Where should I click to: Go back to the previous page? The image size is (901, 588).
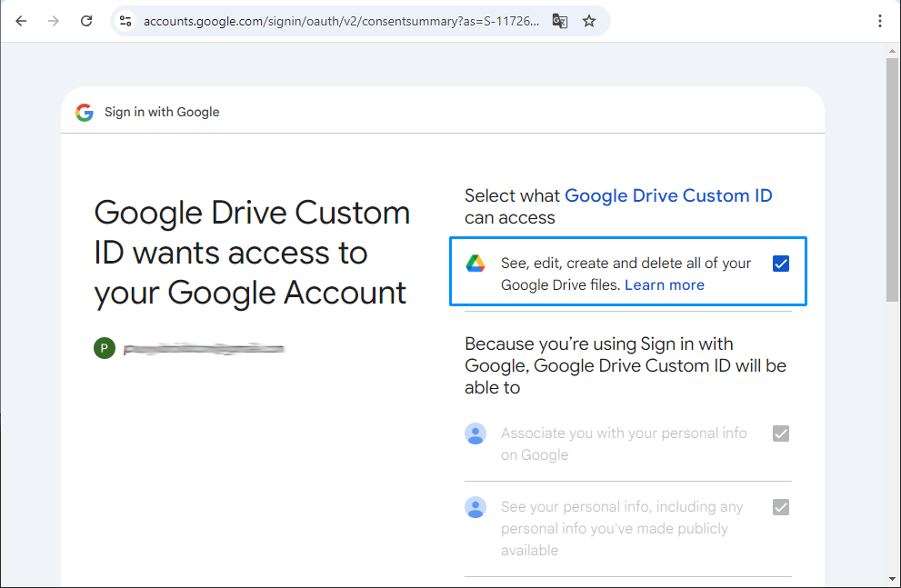(21, 21)
